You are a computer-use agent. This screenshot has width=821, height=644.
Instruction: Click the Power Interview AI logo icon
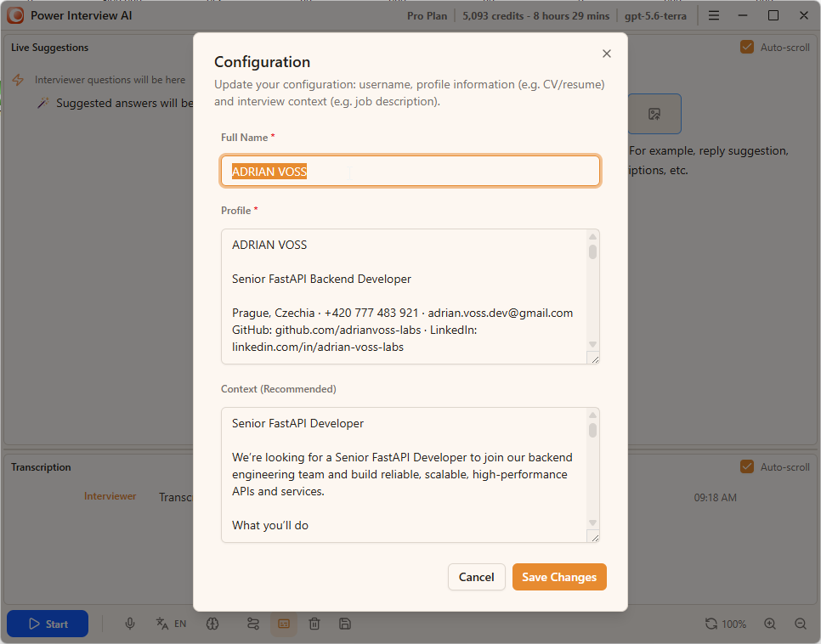pos(15,15)
